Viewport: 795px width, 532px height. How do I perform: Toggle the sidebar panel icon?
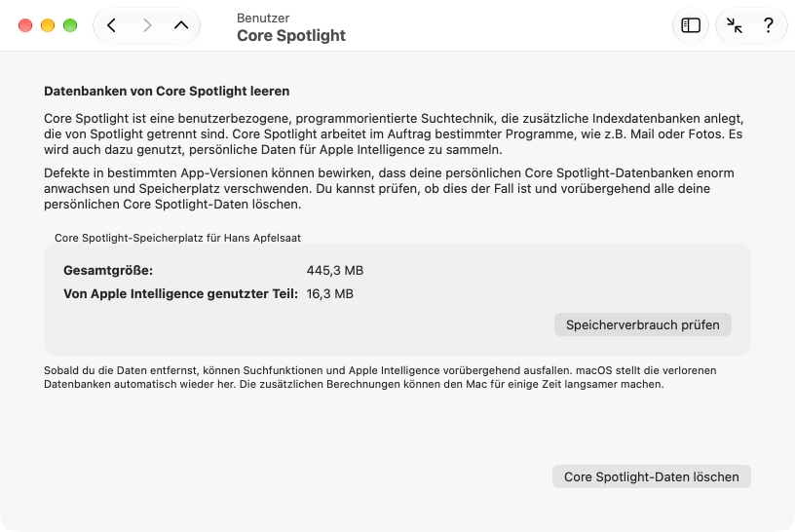click(691, 25)
